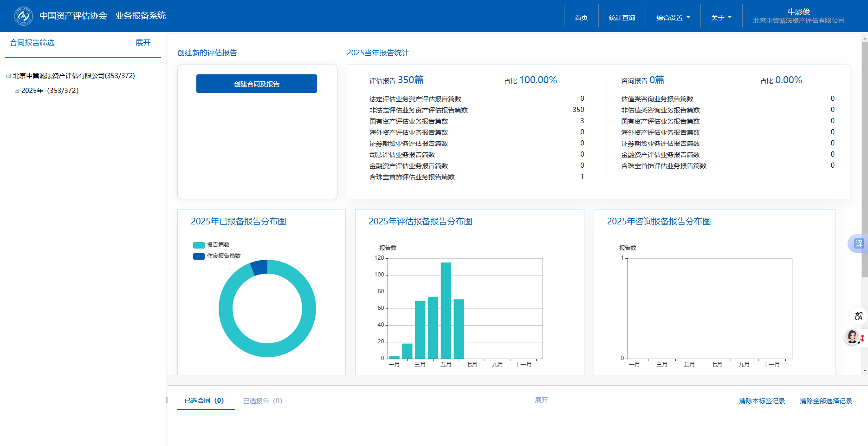Toggle the 作废报告篇数 legend swatch
This screenshot has height=446, width=868.
[x=199, y=256]
